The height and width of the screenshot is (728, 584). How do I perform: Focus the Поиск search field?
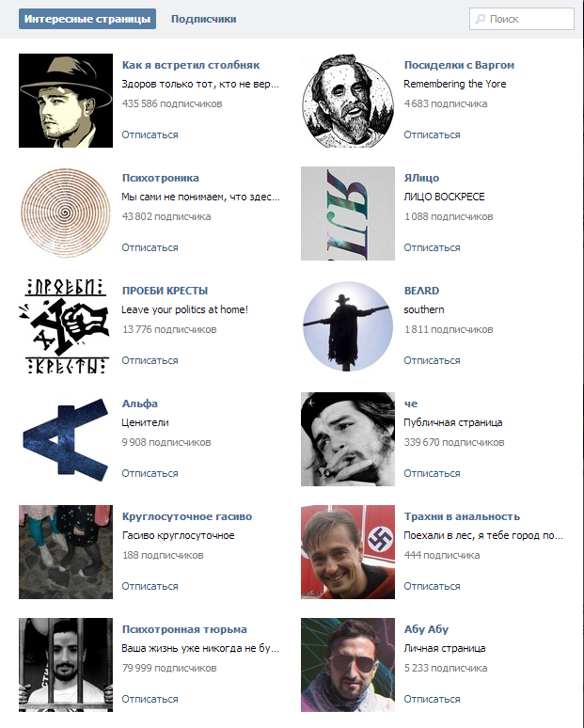tap(522, 19)
